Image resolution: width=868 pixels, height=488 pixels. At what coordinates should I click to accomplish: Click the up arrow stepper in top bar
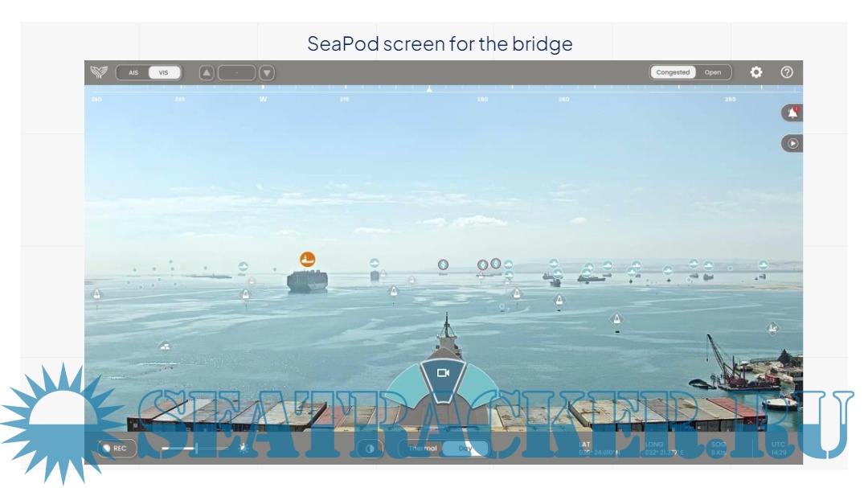point(207,72)
